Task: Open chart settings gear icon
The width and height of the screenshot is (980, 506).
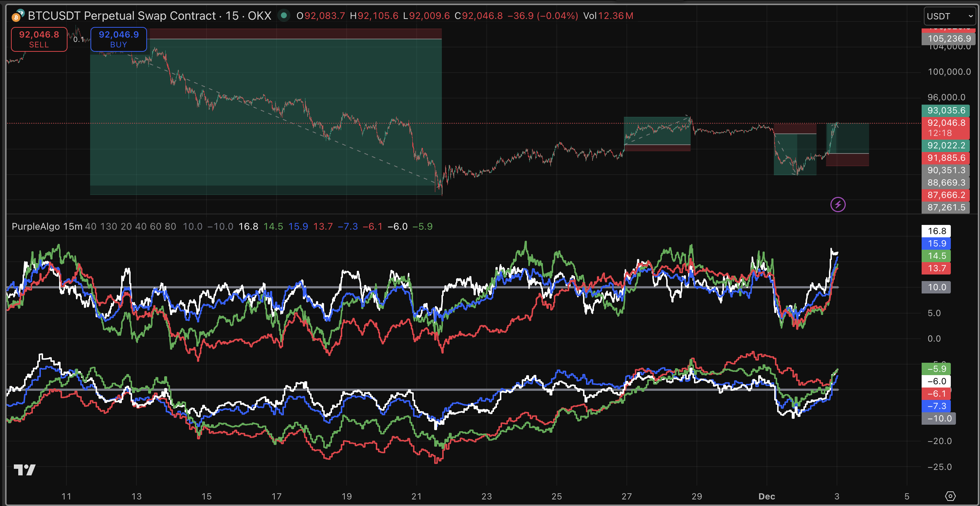Action: 950,496
